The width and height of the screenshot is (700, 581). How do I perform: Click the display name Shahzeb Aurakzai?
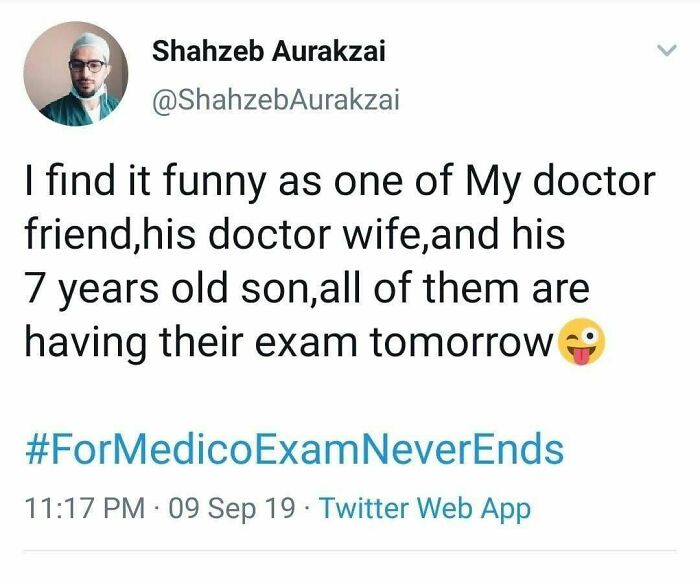point(266,52)
